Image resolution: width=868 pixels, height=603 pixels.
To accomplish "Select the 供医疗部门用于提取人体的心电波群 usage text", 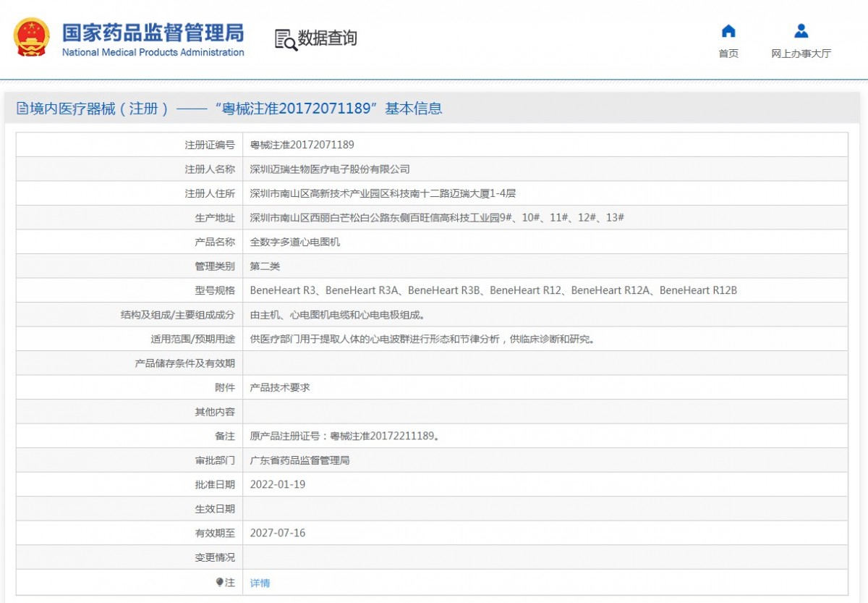I will click(x=422, y=339).
